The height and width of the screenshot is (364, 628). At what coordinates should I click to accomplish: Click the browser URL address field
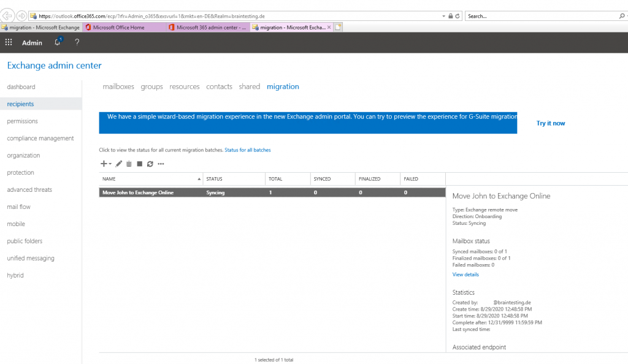coord(236,16)
